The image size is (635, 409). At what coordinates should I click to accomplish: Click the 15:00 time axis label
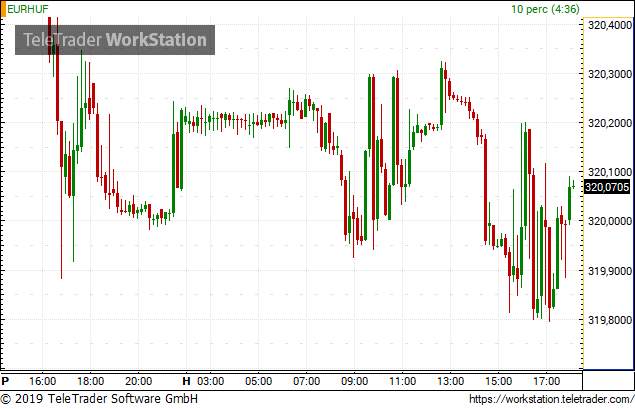(499, 381)
